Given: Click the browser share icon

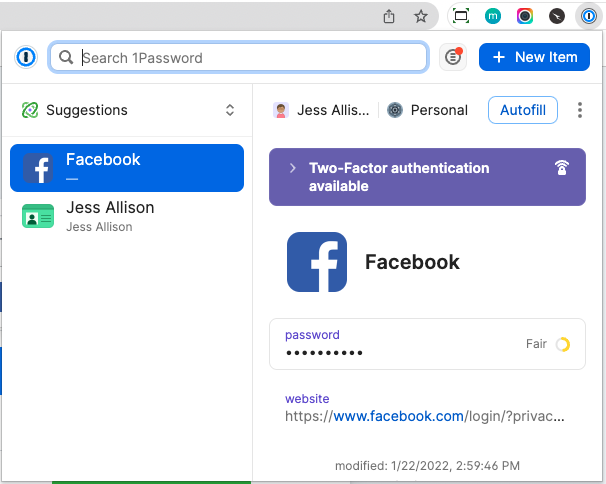Looking at the screenshot, I should 389,16.
